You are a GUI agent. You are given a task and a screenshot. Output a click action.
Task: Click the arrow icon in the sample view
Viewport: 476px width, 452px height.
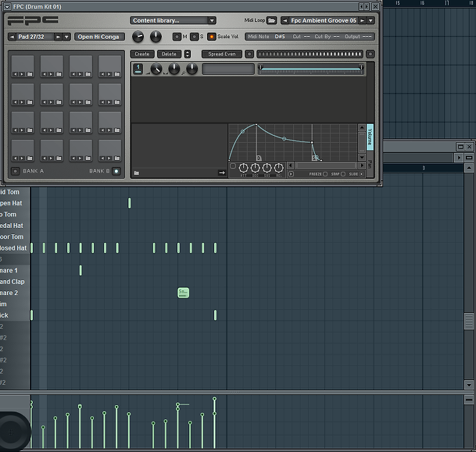click(222, 173)
